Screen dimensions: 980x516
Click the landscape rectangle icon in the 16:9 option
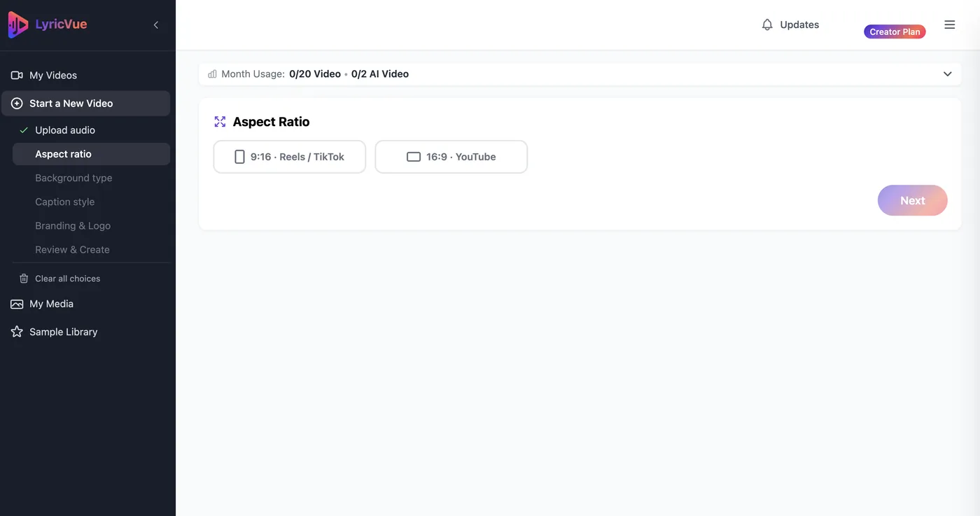point(414,157)
